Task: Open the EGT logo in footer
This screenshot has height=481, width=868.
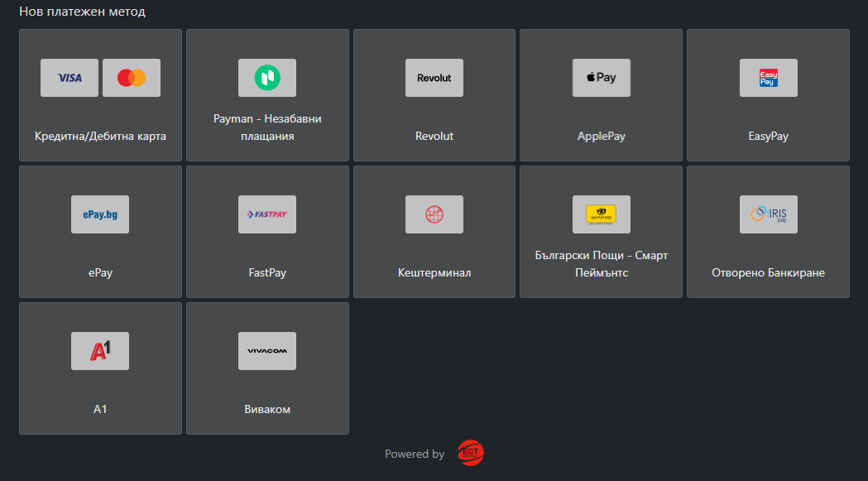Action: 471,454
